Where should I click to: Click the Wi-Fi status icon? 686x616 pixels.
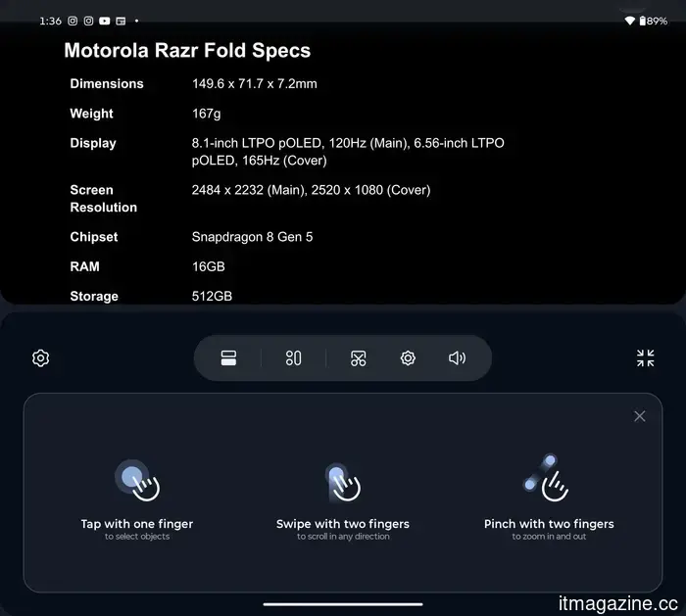pos(629,21)
